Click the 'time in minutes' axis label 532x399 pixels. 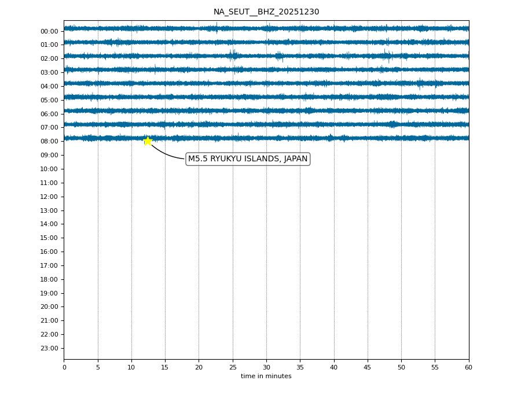[266, 376]
